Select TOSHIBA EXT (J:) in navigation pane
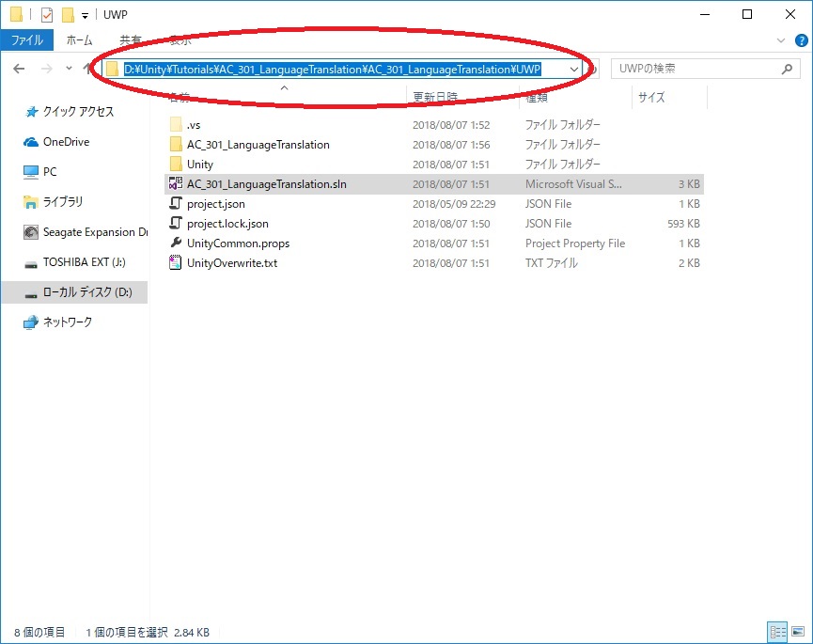Screen dimensions: 813x644 point(74,262)
